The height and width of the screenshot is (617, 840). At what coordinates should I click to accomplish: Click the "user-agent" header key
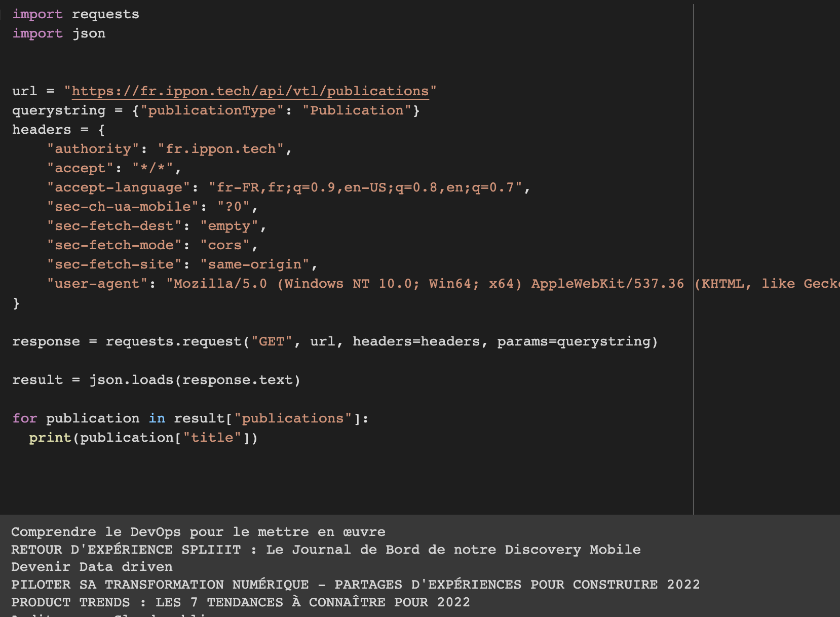(97, 284)
